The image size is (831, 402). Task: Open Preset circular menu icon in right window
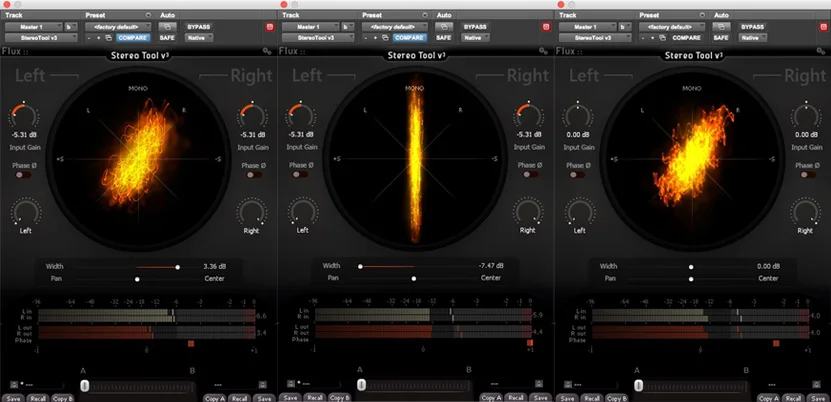(x=702, y=15)
